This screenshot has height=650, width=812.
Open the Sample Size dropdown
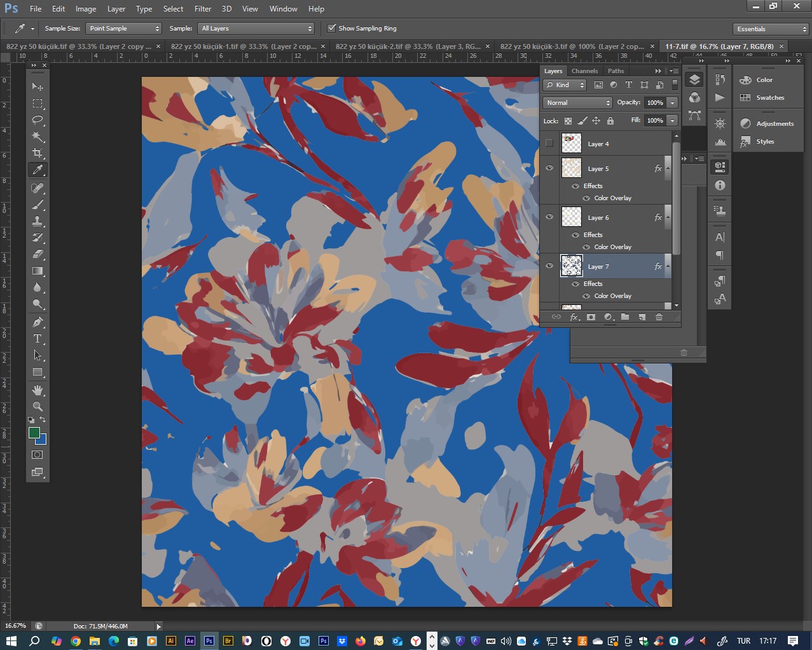123,29
